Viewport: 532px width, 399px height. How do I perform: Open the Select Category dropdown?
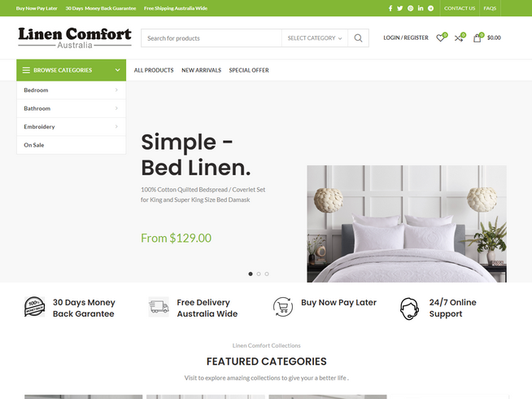pos(314,38)
